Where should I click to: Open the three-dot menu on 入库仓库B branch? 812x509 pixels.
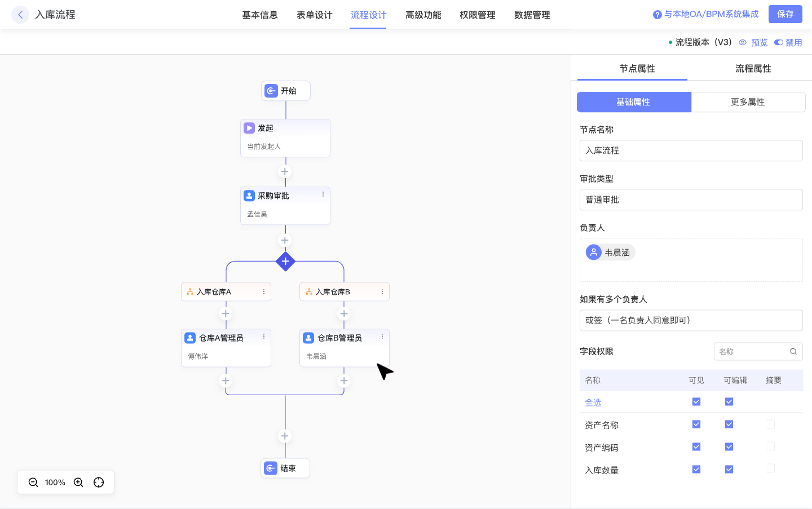[x=382, y=292]
